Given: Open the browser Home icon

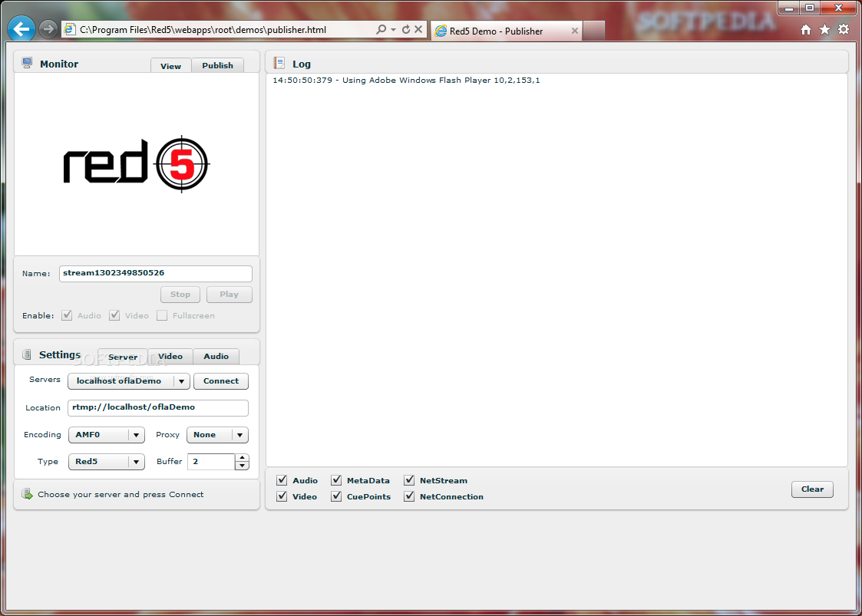Looking at the screenshot, I should click(806, 30).
